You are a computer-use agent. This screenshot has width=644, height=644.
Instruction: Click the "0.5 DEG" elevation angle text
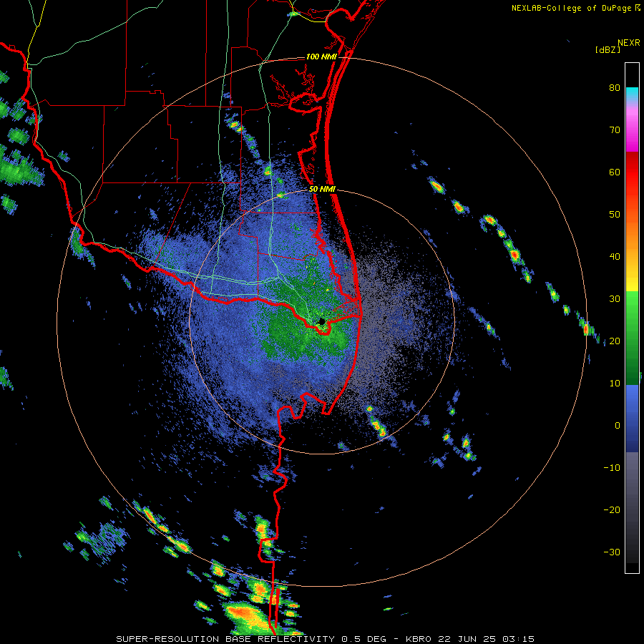tap(363, 639)
